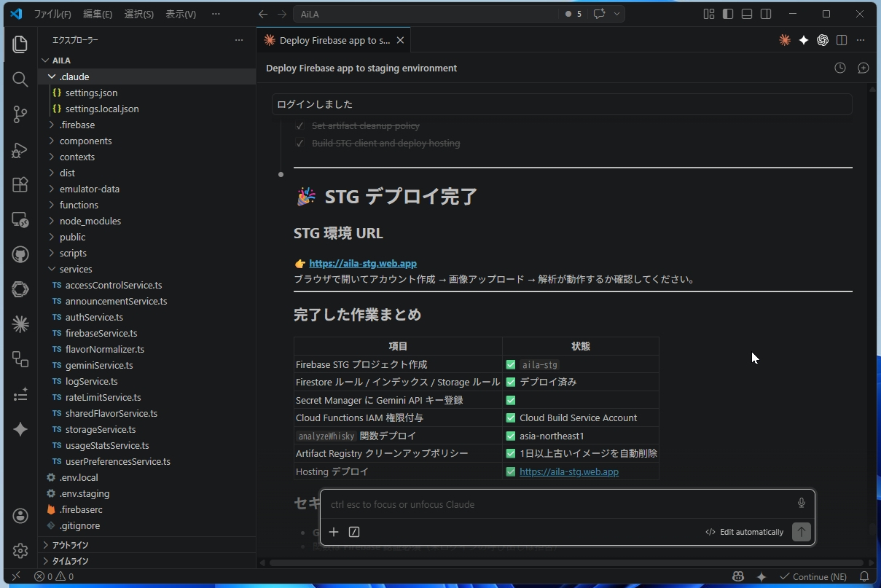
Task: Go forward using navigation arrow
Action: tap(282, 14)
